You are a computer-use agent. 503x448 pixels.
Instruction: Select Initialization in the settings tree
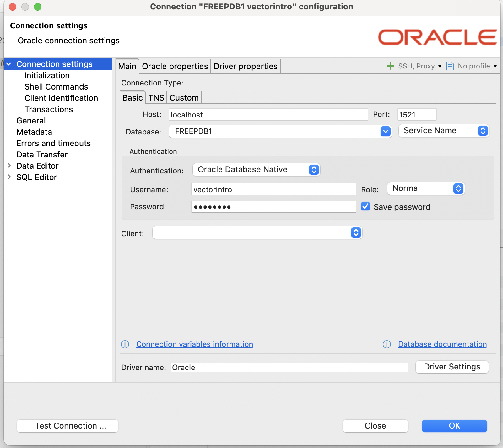click(x=47, y=75)
